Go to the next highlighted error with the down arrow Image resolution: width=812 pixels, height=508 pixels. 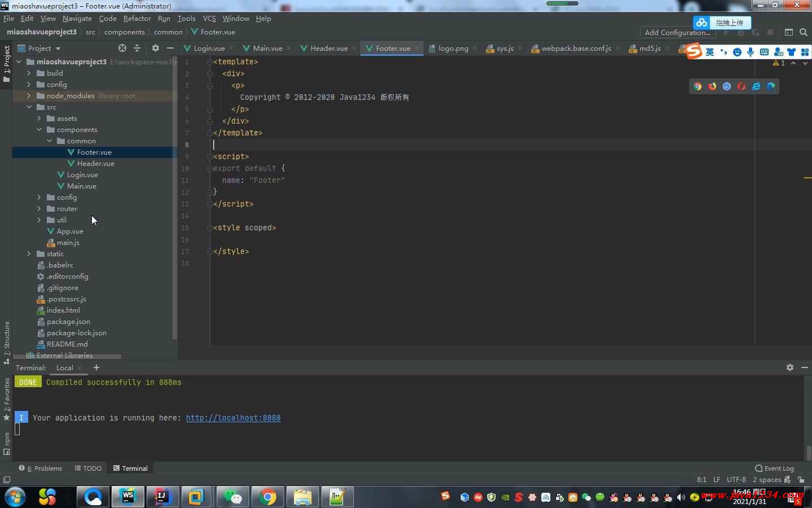pos(805,63)
